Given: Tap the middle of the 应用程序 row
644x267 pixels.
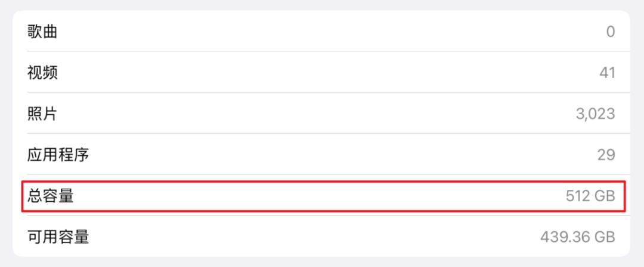Looking at the screenshot, I should coord(322,155).
